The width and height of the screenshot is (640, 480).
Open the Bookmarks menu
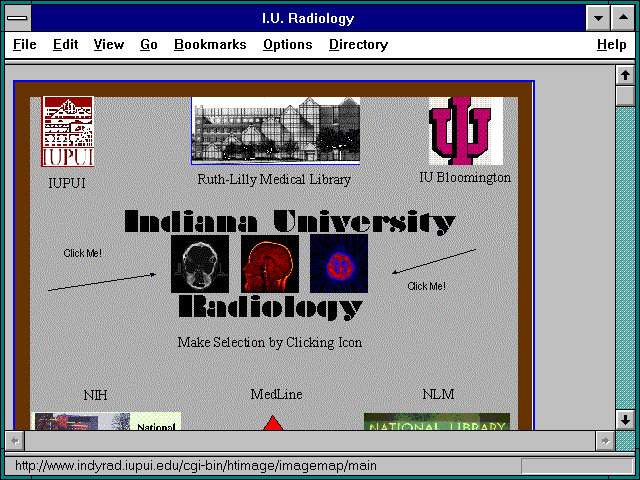point(210,44)
